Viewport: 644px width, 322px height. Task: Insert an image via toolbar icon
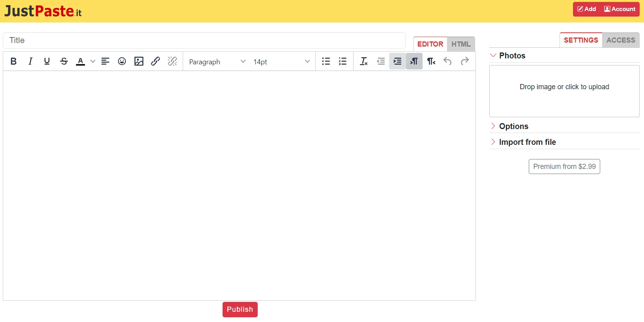(x=139, y=61)
